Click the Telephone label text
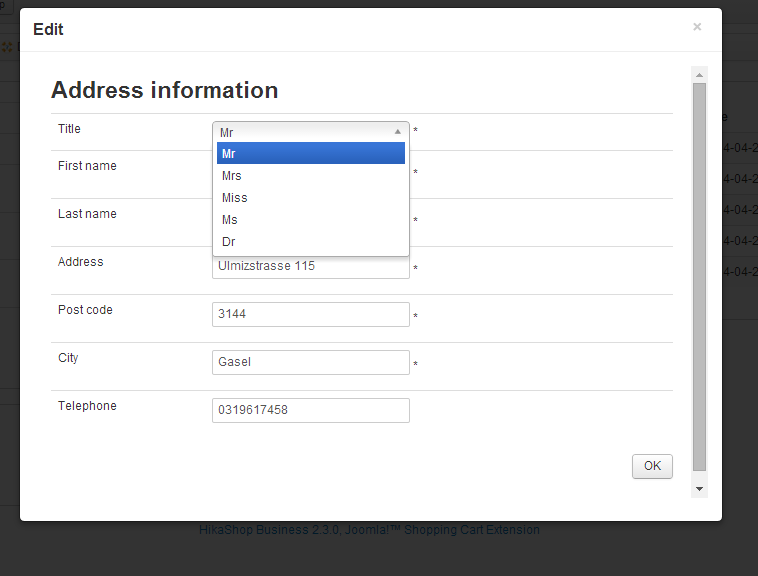The image size is (758, 576). pyautogui.click(x=87, y=406)
